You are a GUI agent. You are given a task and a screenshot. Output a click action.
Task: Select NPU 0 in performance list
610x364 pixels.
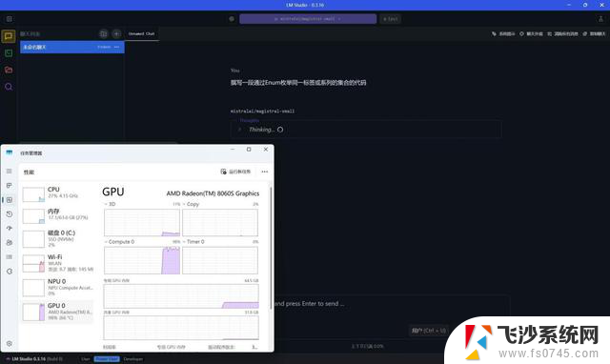[x=57, y=288]
